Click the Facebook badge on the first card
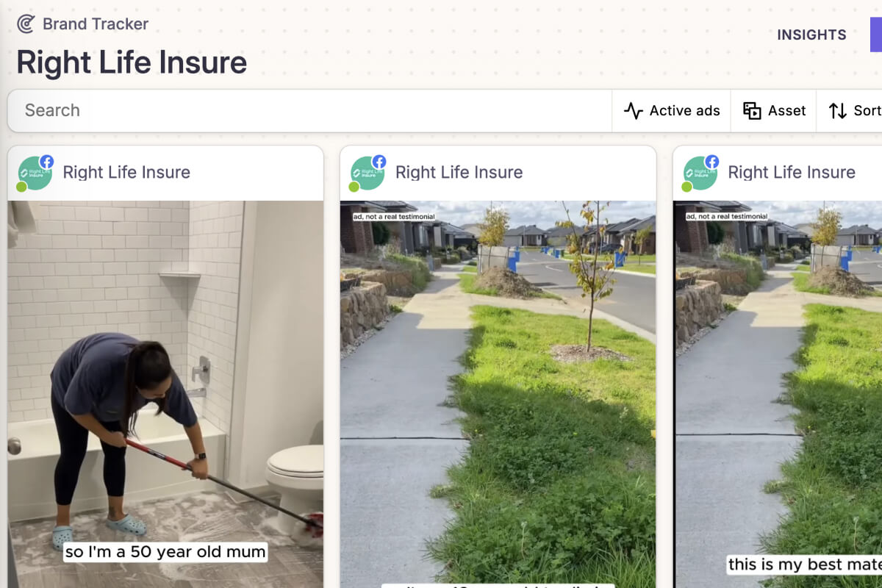 pyautogui.click(x=46, y=162)
